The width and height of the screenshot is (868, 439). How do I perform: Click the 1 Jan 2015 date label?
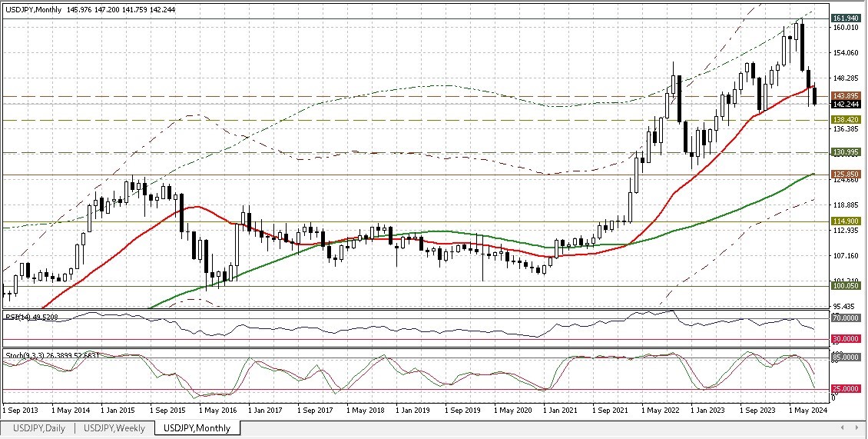point(118,411)
